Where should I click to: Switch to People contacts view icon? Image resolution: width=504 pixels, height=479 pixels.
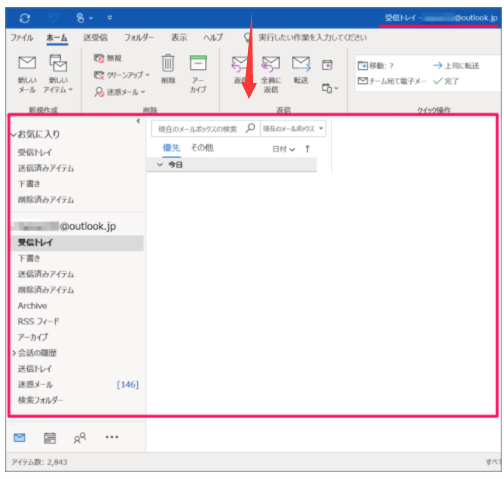tap(80, 438)
